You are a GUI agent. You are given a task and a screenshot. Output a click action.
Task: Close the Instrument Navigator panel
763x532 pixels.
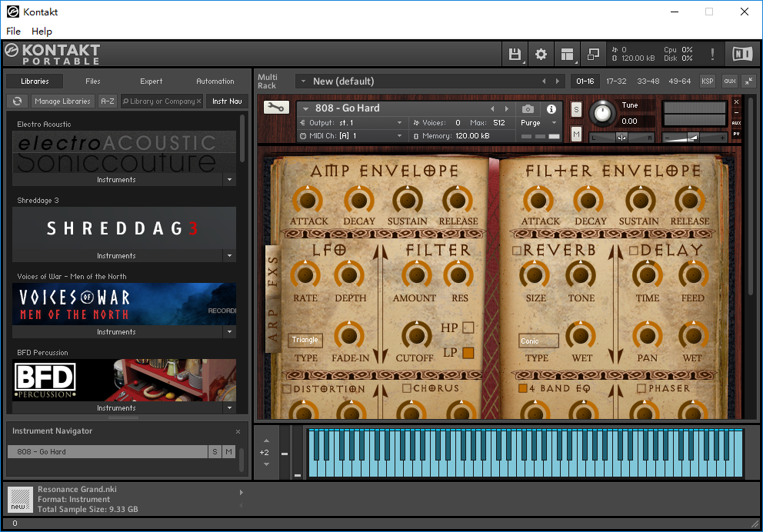[238, 431]
